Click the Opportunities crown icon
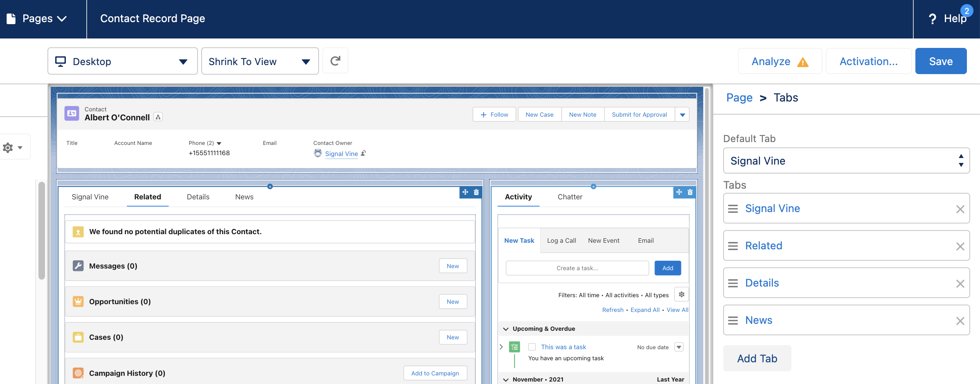 tap(78, 302)
